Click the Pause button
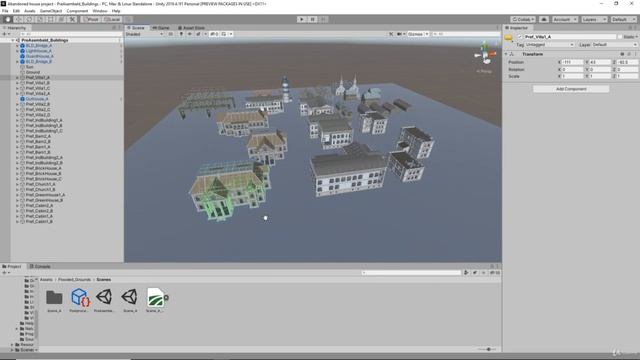 tap(312, 19)
